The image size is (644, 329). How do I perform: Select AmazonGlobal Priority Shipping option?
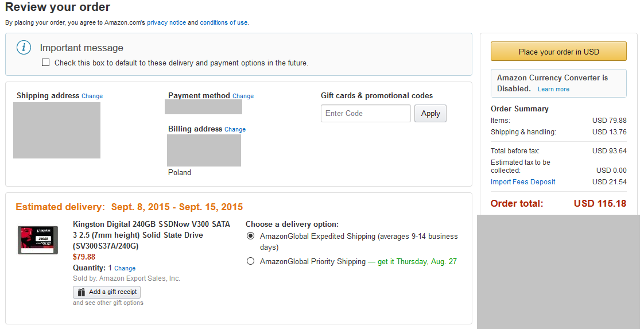(x=250, y=261)
